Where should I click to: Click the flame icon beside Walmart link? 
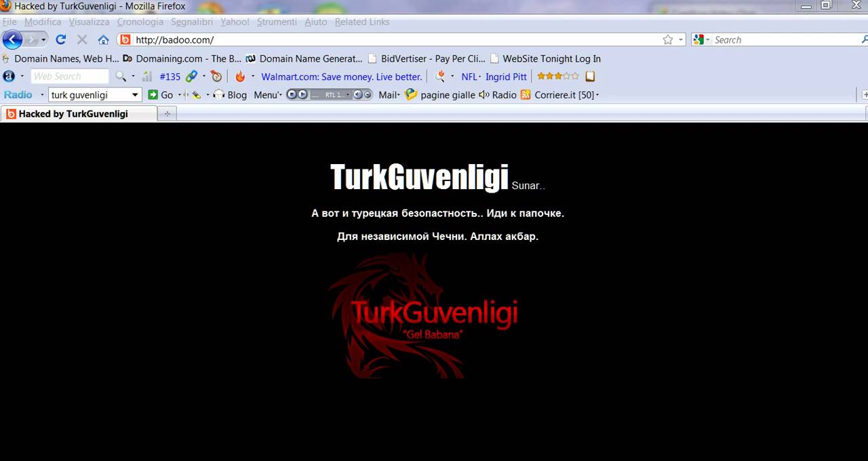pyautogui.click(x=240, y=77)
